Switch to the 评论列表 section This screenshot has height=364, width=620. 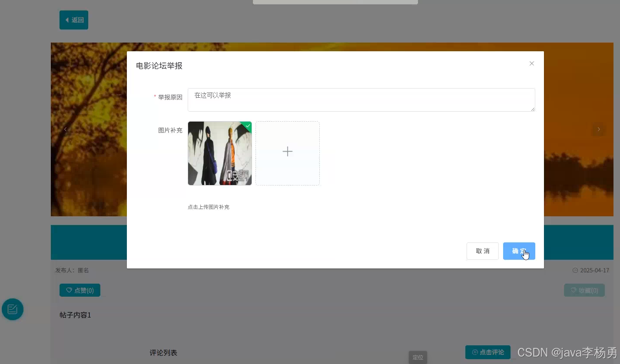pyautogui.click(x=163, y=352)
